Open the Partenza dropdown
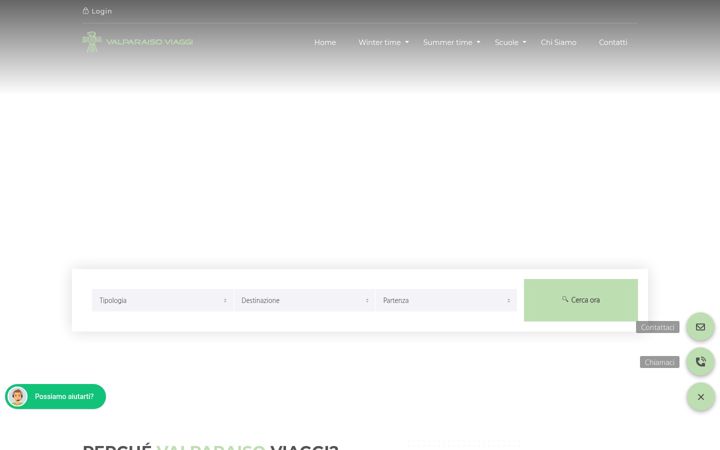720x450 pixels. point(446,300)
